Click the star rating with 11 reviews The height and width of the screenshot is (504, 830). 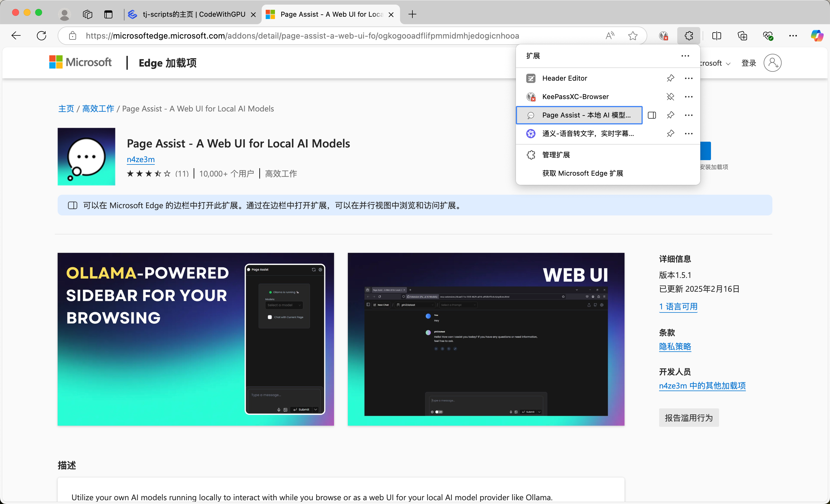coord(158,174)
